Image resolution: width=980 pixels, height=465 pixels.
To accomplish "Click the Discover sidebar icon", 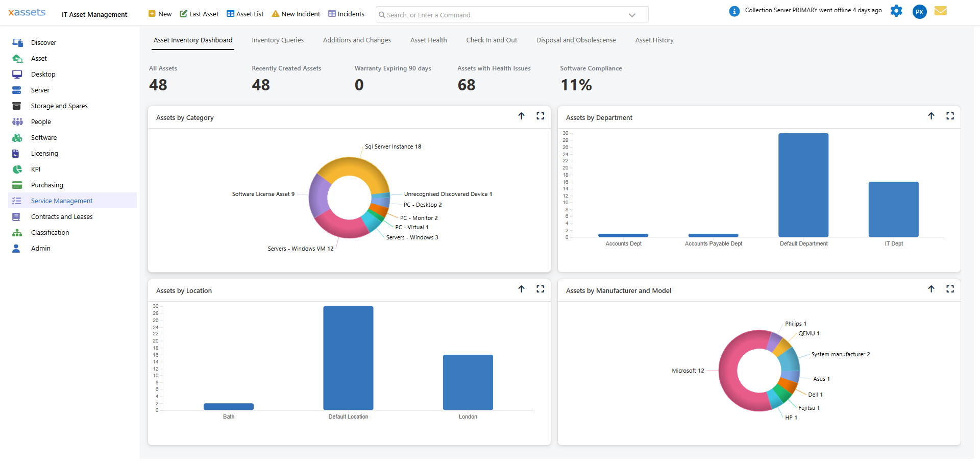I will [x=17, y=43].
